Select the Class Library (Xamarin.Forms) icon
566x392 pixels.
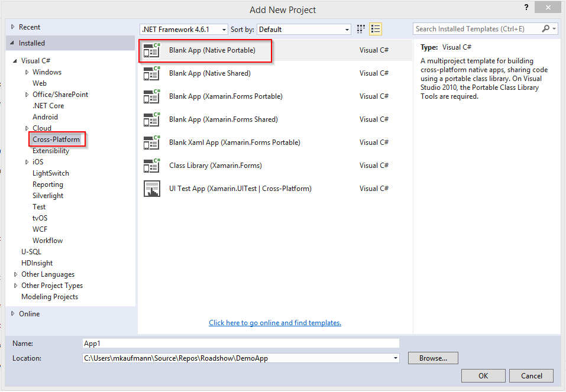click(x=152, y=166)
